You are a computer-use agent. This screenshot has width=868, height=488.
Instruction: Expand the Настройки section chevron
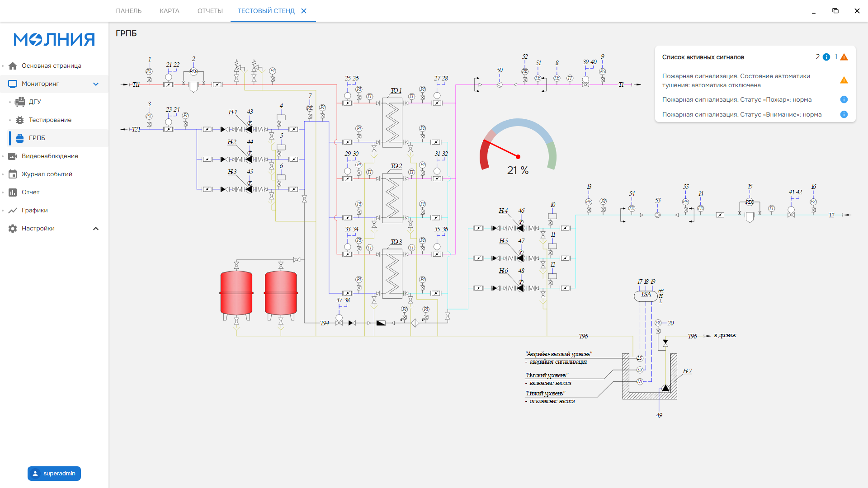pos(96,228)
